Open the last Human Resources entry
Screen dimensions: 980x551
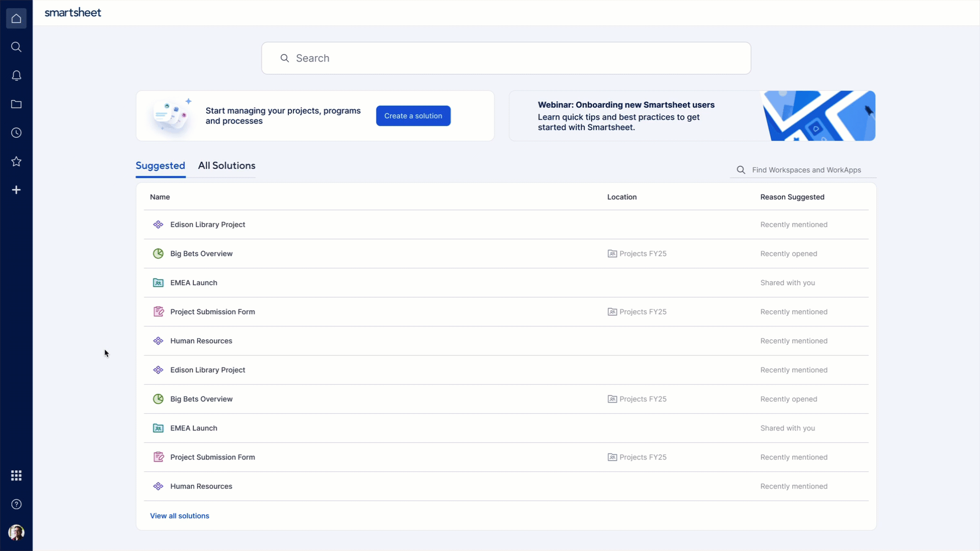201,486
